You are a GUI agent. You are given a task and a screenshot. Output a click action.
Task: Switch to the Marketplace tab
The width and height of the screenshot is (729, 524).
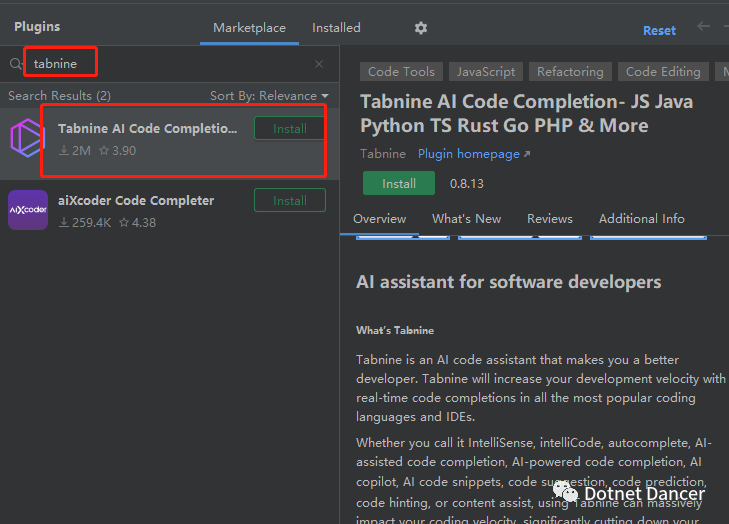[249, 28]
